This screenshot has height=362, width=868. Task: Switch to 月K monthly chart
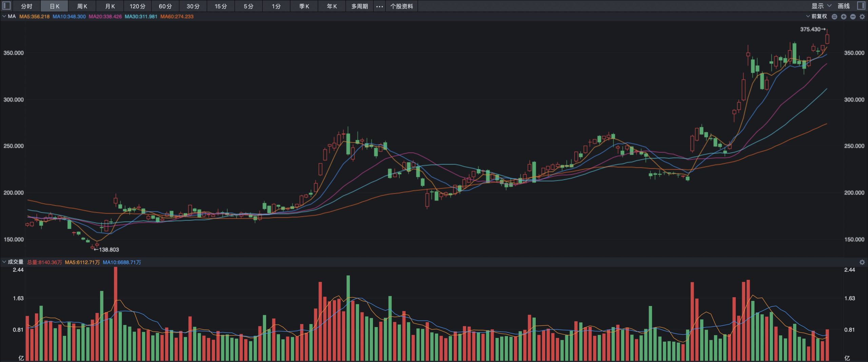tap(110, 6)
